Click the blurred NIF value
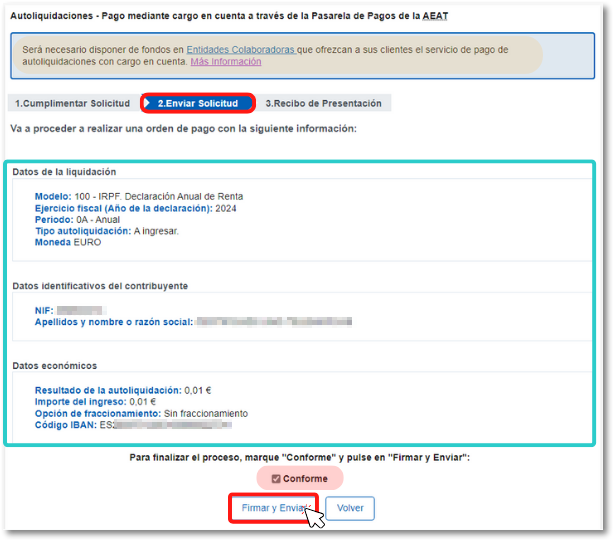Image resolution: width=614 pixels, height=541 pixels. (x=80, y=311)
